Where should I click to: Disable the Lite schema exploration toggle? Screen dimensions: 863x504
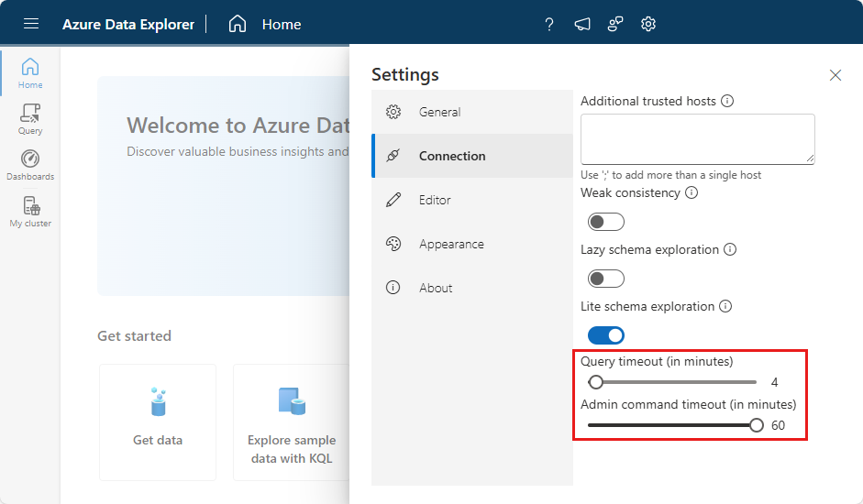(x=605, y=335)
